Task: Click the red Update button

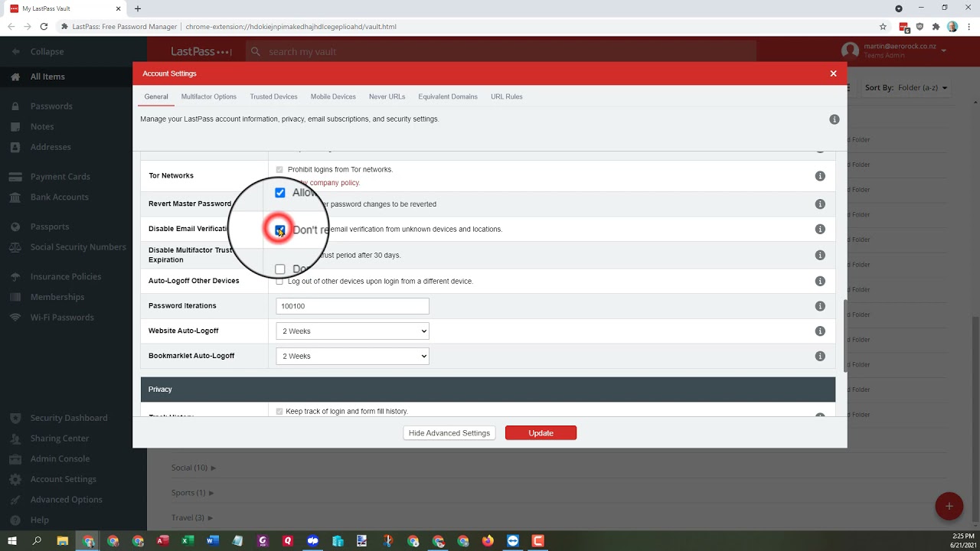Action: tap(541, 433)
